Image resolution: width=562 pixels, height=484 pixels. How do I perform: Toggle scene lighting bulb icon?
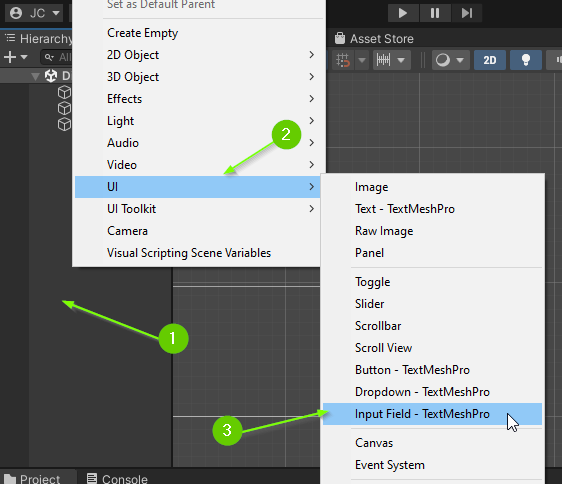click(525, 60)
